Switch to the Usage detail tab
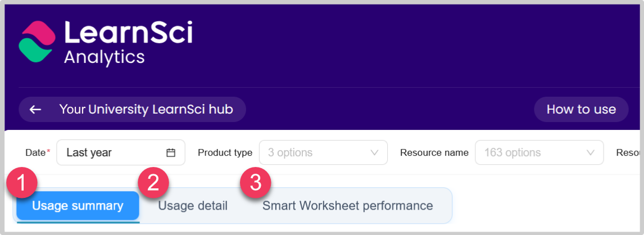This screenshot has height=235, width=644. coord(193,206)
